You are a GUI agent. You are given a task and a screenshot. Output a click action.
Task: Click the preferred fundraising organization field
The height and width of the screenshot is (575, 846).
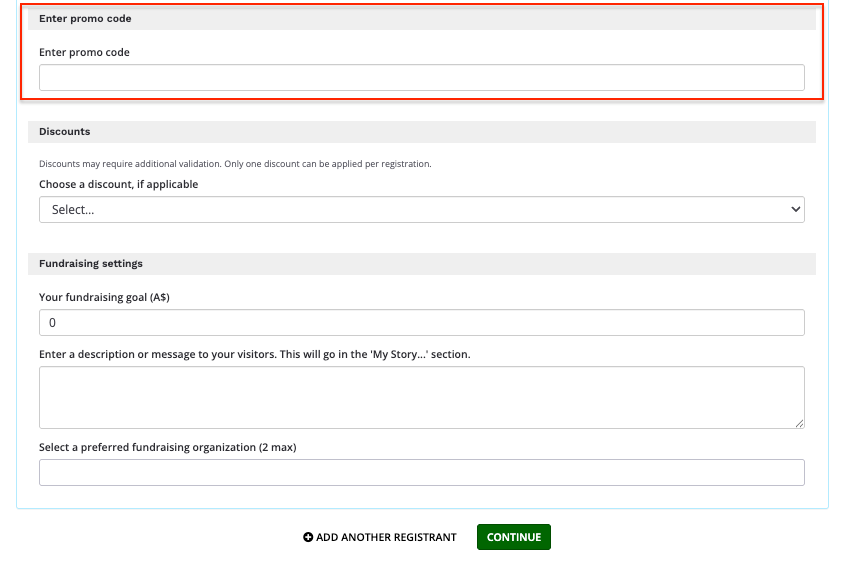[x=421, y=473]
